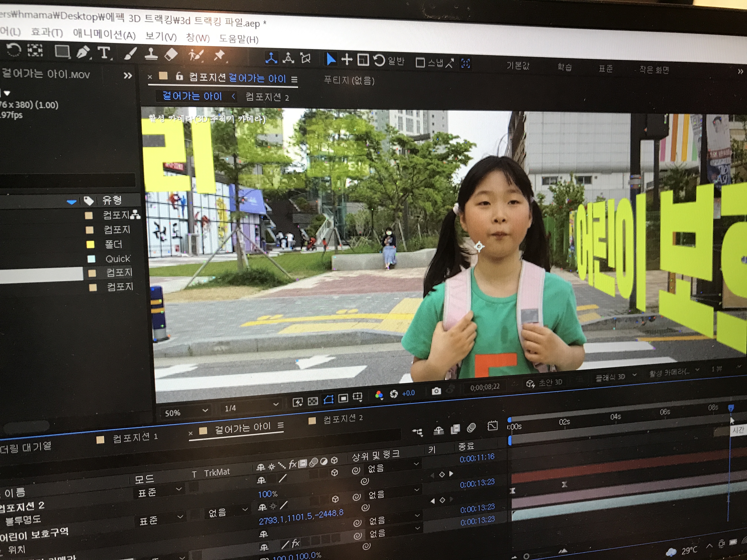Image resolution: width=747 pixels, height=560 pixels.
Task: Select the Rectangle shape tool
Action: 62,52
